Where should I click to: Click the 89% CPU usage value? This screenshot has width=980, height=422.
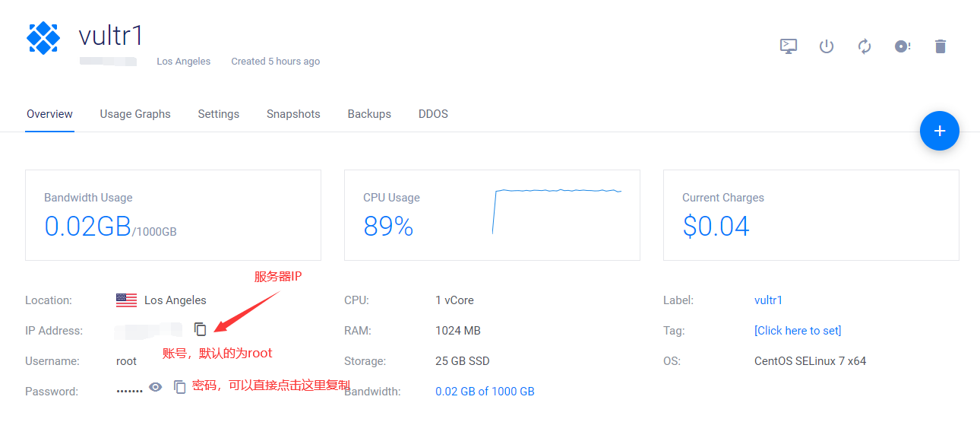388,226
